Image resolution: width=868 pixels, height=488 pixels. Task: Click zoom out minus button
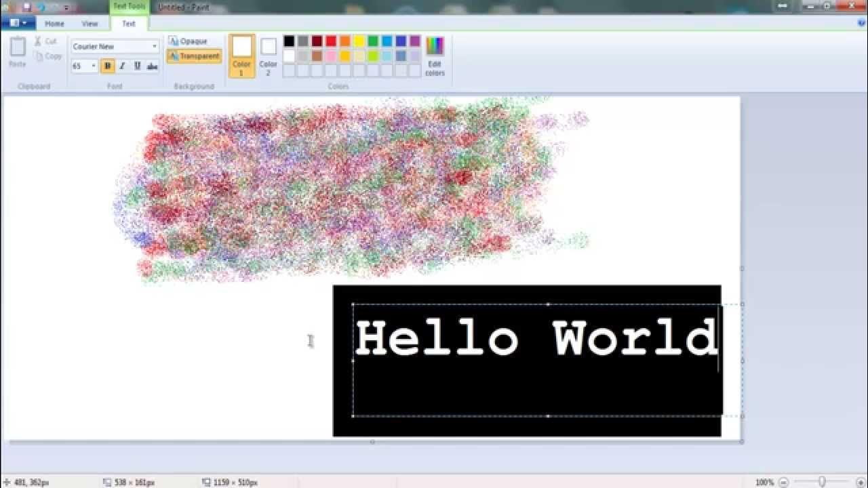point(783,482)
